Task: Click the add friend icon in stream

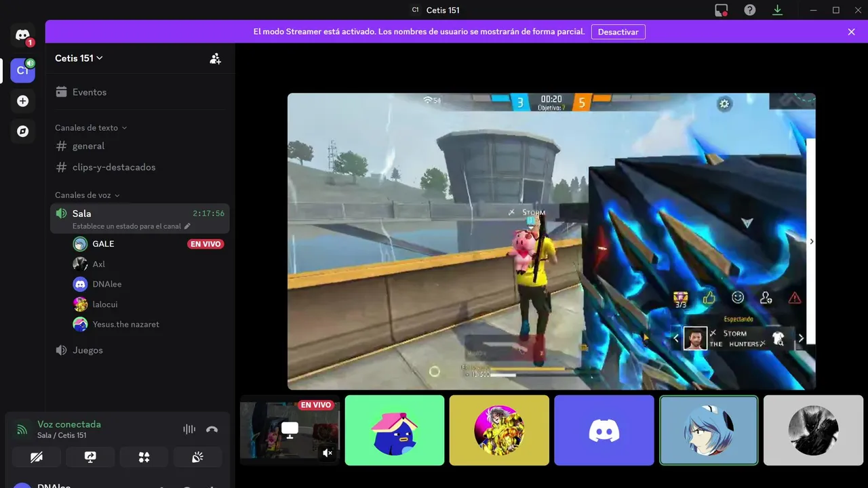Action: pyautogui.click(x=766, y=298)
